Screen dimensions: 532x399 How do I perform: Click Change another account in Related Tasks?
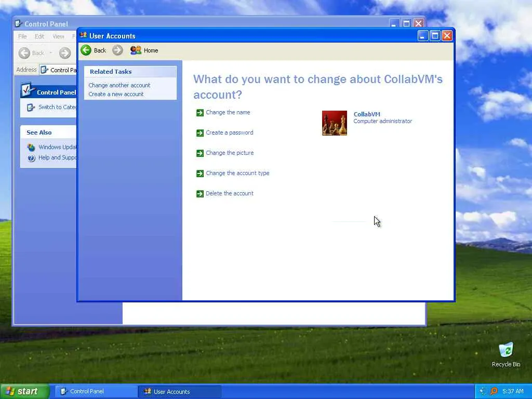click(x=119, y=85)
